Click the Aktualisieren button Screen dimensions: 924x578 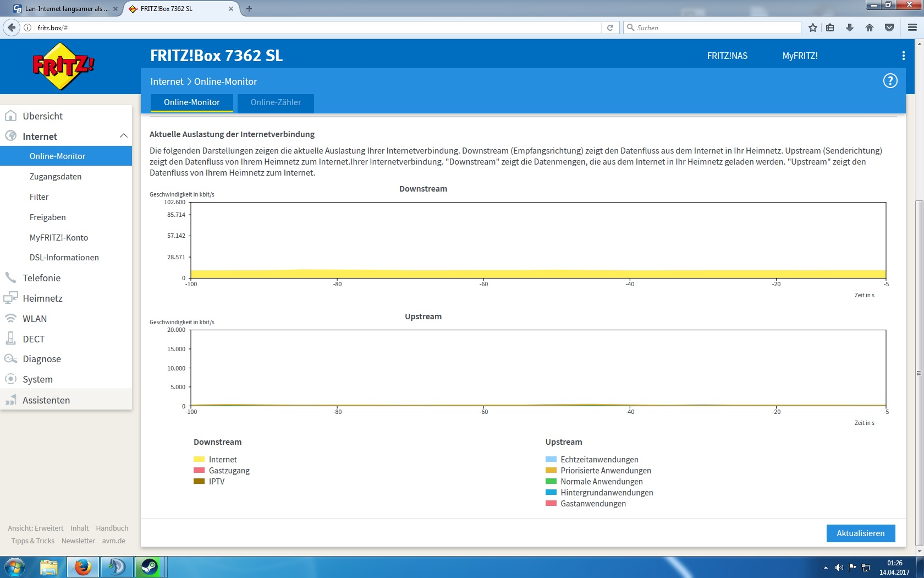[x=861, y=533]
